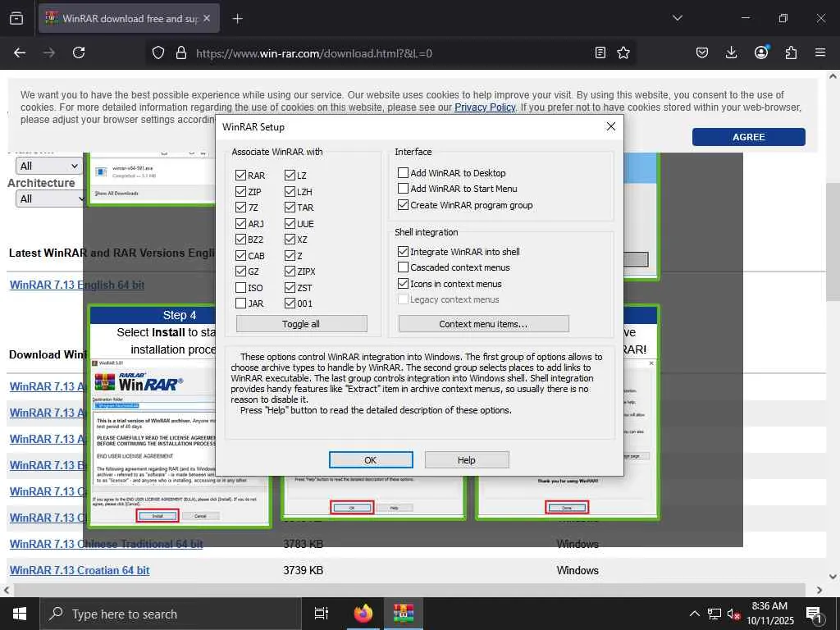This screenshot has width=840, height=630.
Task: Enable JAR file association
Action: click(240, 304)
